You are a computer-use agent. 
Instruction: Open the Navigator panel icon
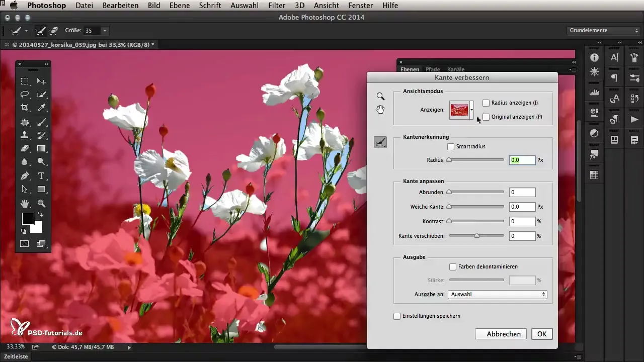tap(594, 71)
